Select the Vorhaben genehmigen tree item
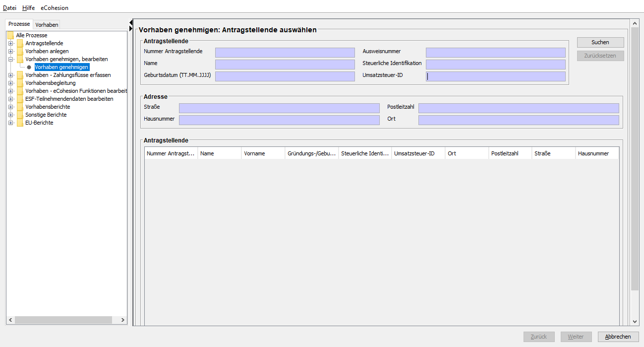 (62, 67)
